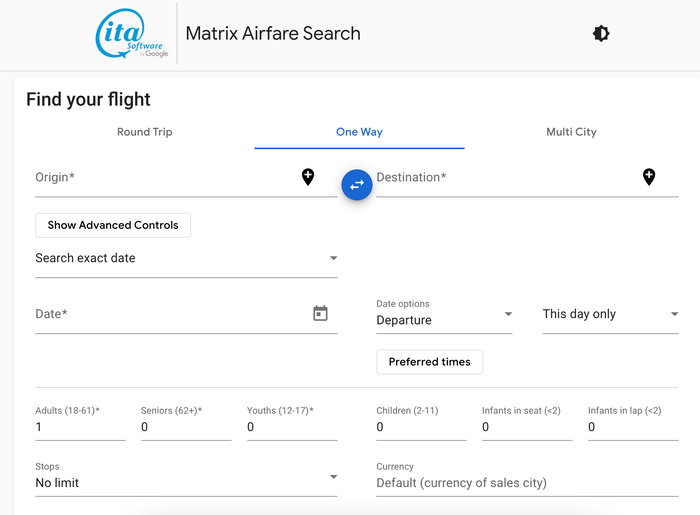Switch to the Multi City tab

coord(571,132)
